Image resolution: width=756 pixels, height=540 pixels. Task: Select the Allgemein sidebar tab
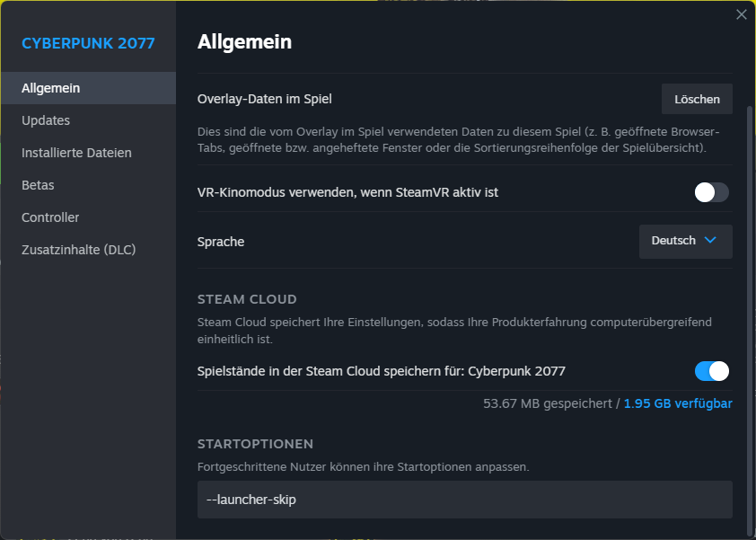coord(89,88)
